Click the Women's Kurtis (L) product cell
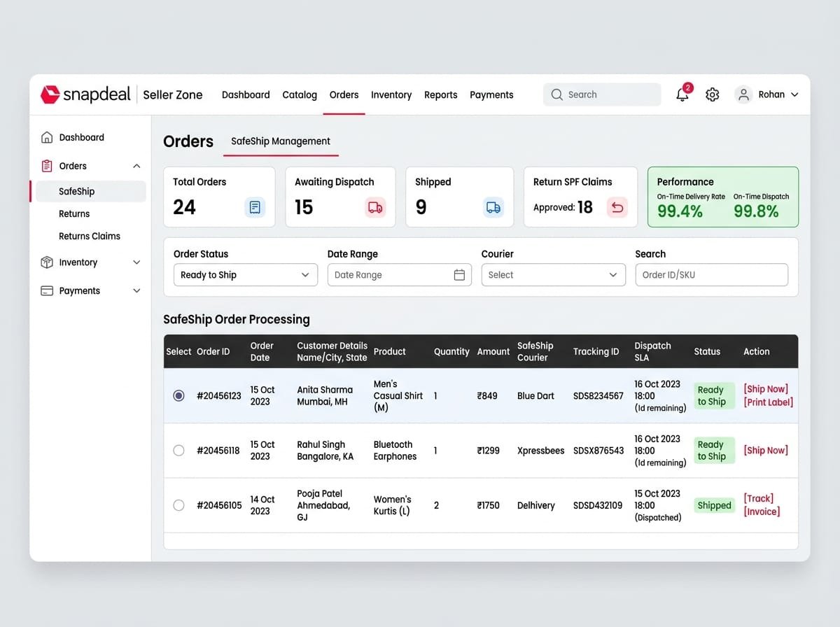This screenshot has width=840, height=627. 393,505
